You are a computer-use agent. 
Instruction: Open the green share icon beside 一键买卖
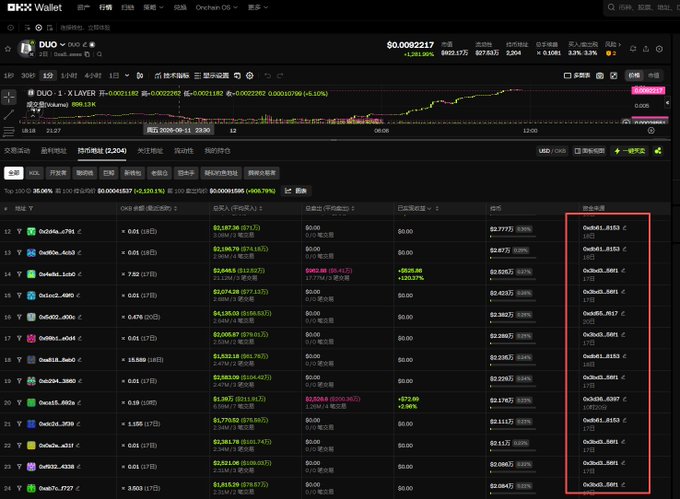tap(658, 151)
